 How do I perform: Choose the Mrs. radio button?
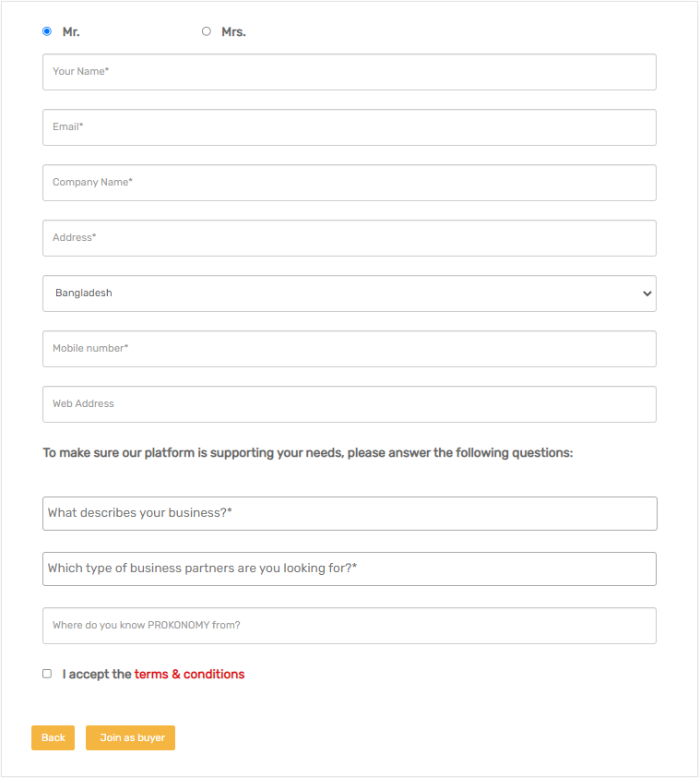click(x=207, y=31)
